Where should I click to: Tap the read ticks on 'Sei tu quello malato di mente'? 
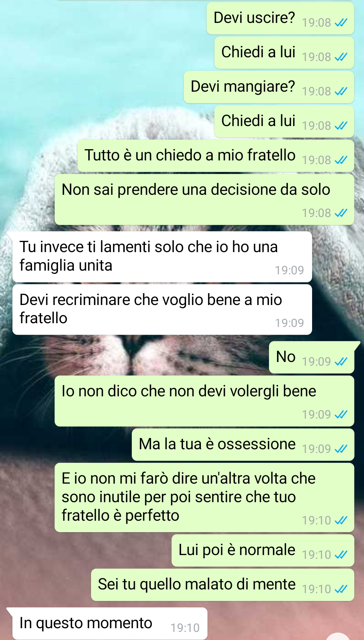click(x=341, y=589)
